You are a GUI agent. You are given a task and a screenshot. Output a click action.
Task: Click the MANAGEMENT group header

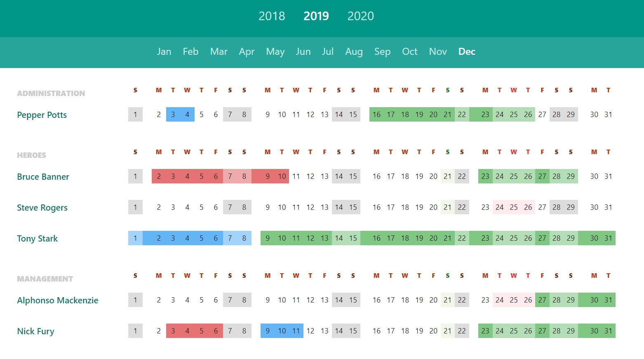click(x=45, y=279)
